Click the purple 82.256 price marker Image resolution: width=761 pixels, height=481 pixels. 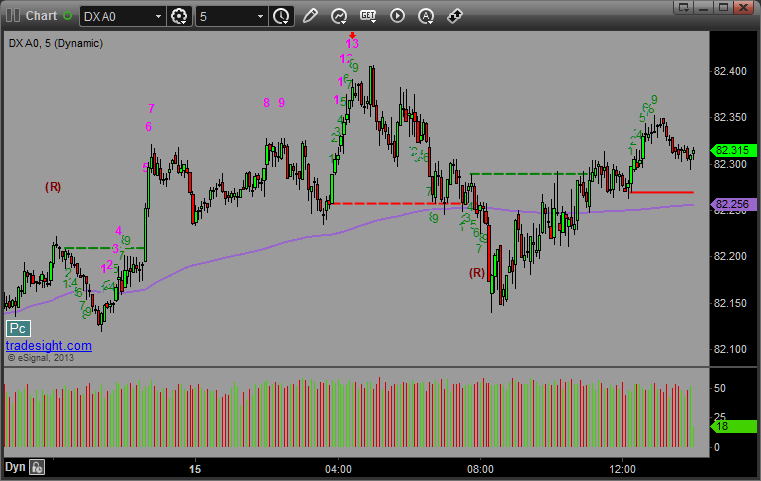click(x=733, y=204)
